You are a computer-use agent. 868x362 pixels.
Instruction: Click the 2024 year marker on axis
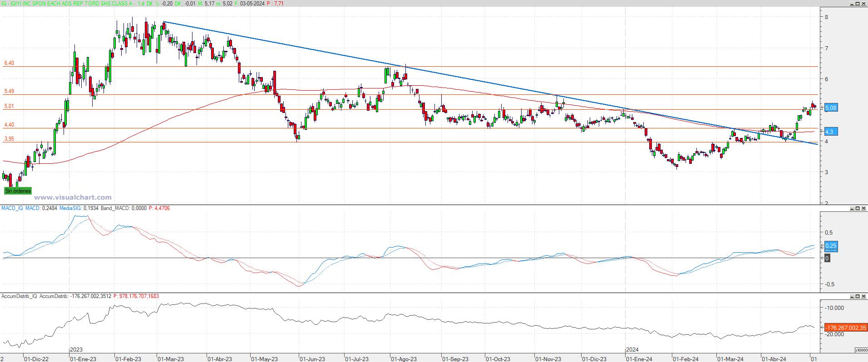coord(632,350)
